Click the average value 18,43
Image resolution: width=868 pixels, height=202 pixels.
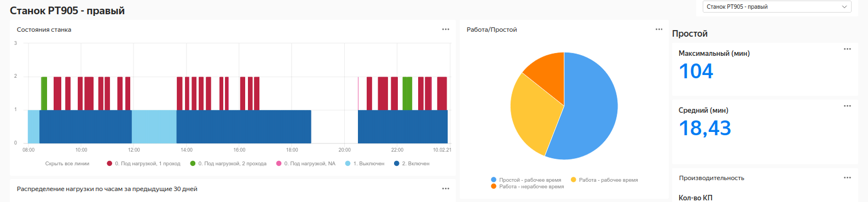(x=705, y=128)
